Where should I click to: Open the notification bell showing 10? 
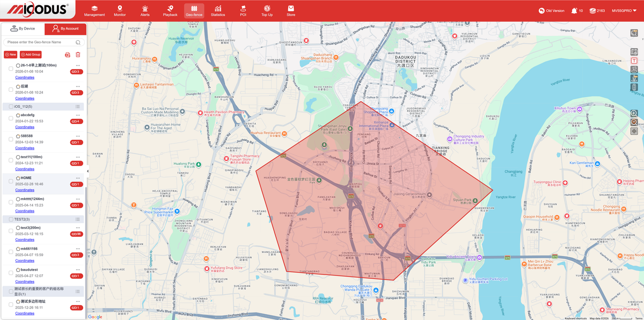pos(577,11)
